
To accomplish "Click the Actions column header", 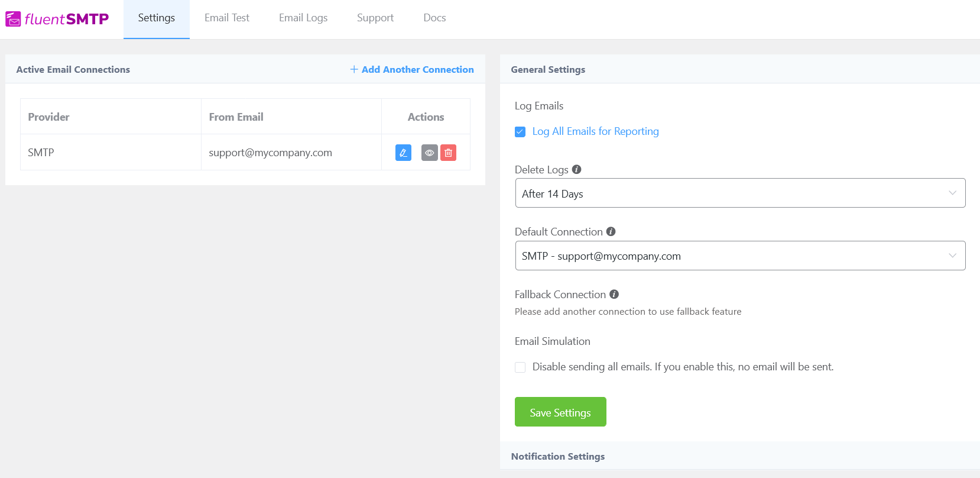I will (x=426, y=117).
